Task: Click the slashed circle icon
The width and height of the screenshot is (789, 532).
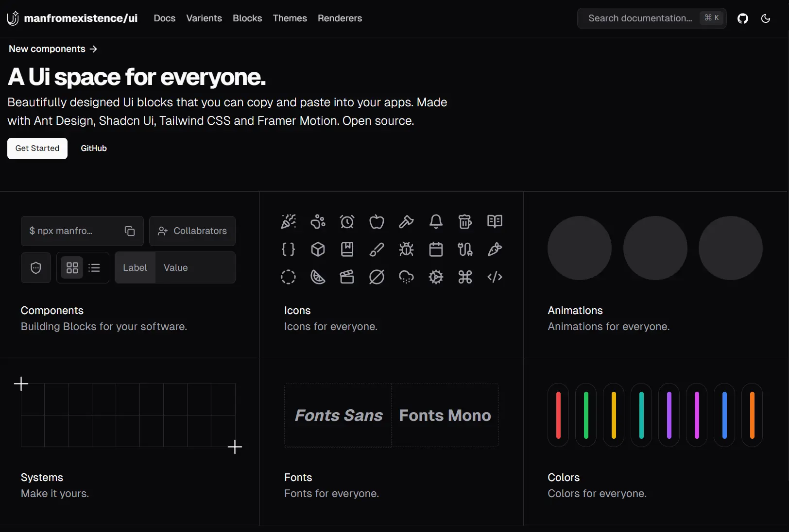Action: 377,277
